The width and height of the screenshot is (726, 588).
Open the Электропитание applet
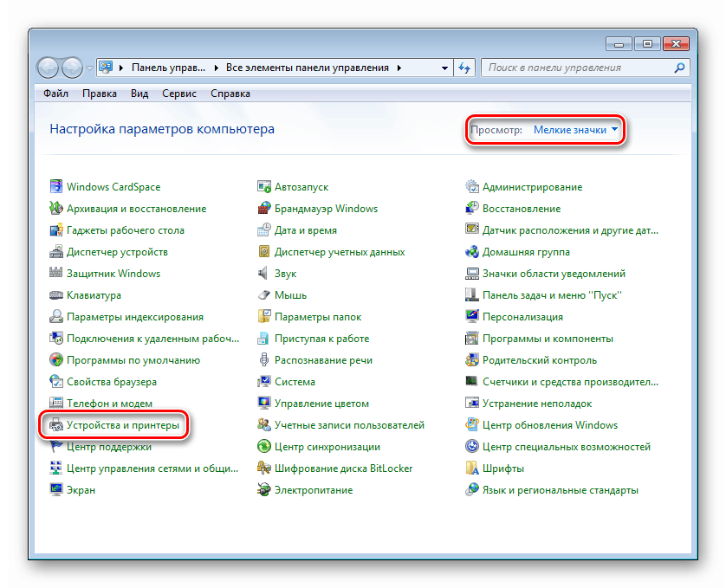click(314, 489)
